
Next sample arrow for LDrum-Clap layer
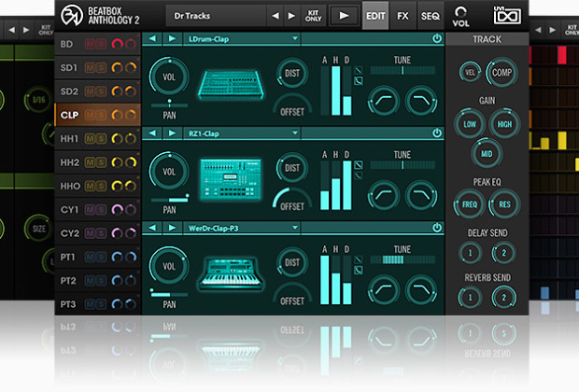(x=172, y=38)
